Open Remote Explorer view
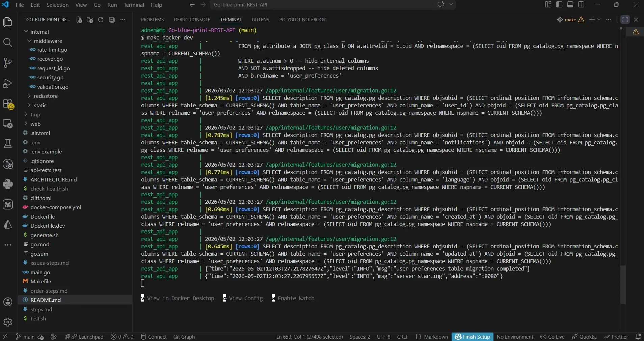 (7, 124)
